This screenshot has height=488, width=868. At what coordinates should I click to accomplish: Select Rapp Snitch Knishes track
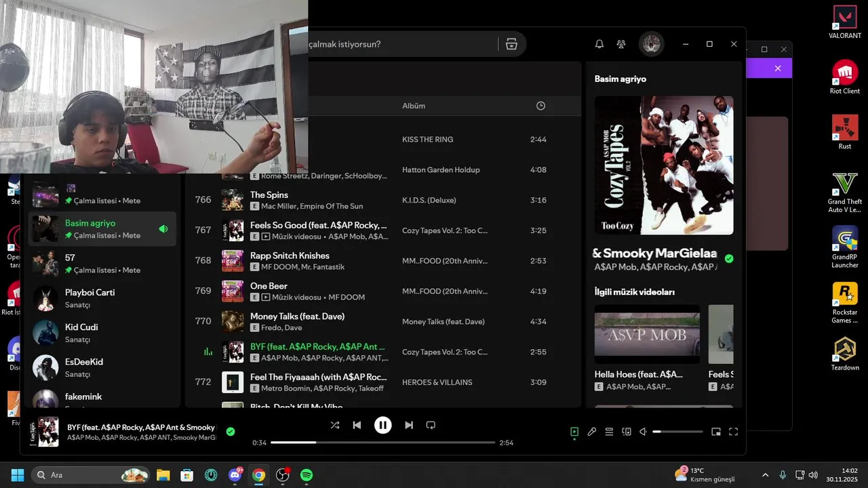[x=383, y=261]
